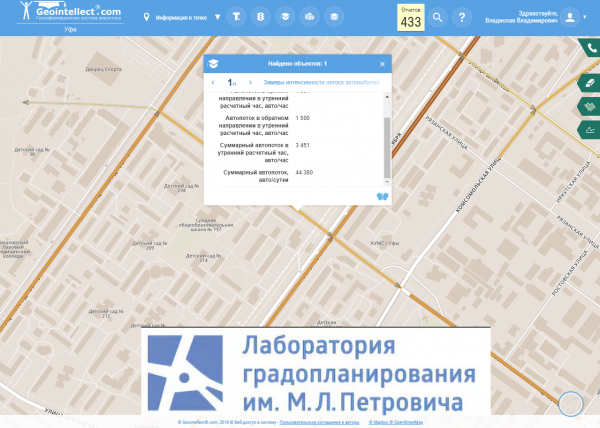Expand the user account dropdown arrow
600x428 pixels.
[x=585, y=17]
